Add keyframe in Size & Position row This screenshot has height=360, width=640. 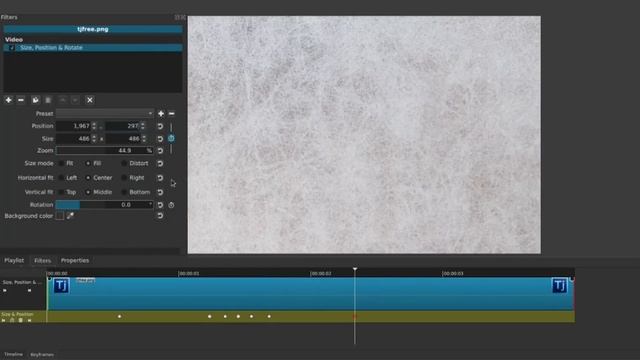[x=12, y=320]
